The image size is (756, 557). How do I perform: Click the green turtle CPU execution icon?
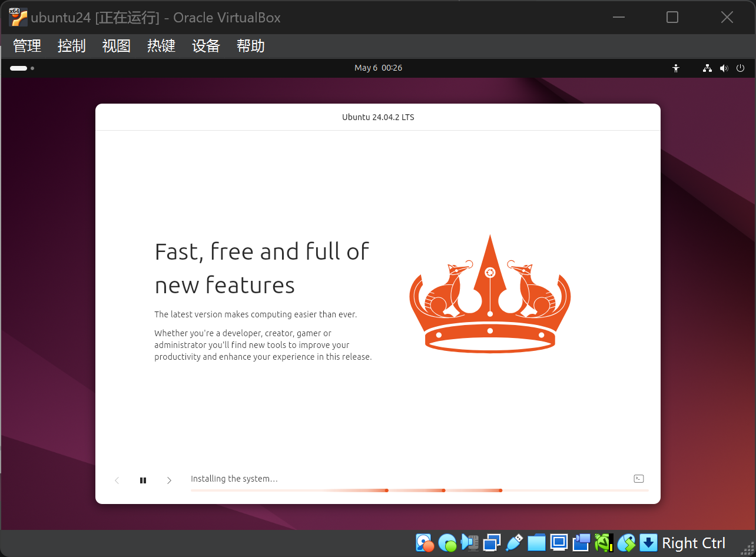(x=604, y=542)
